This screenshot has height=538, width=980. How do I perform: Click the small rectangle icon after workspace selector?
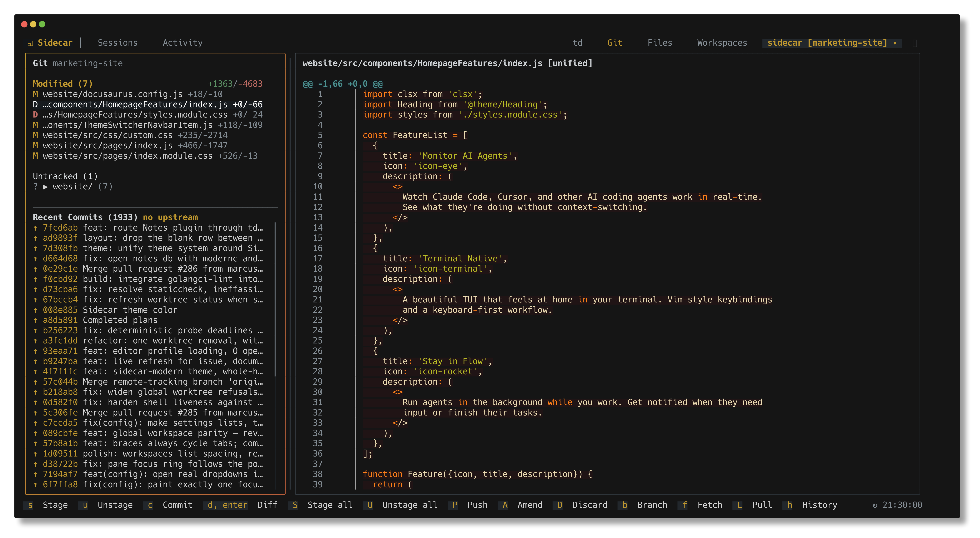915,43
